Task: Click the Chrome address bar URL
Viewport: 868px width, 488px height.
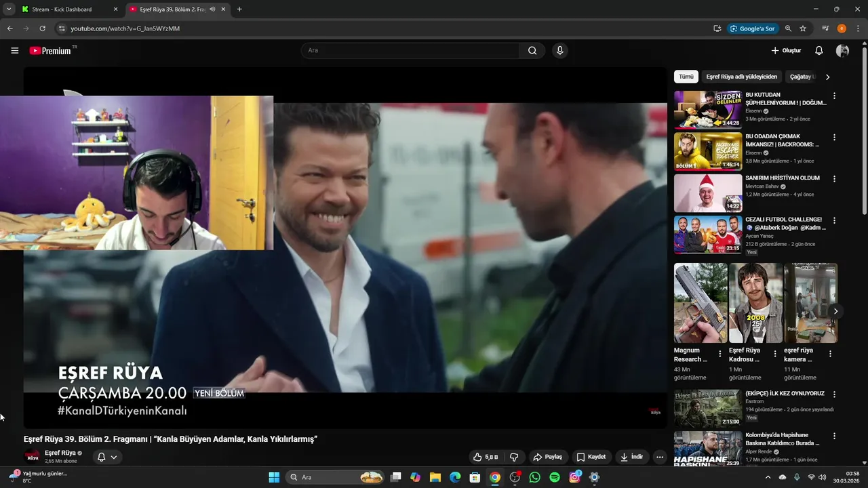Action: tap(125, 28)
